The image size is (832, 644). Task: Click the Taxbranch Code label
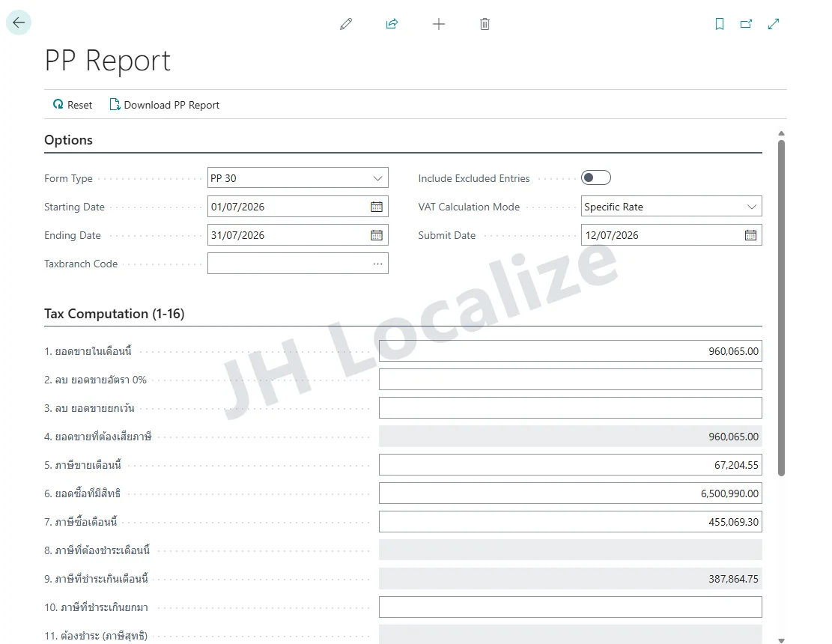pos(81,264)
